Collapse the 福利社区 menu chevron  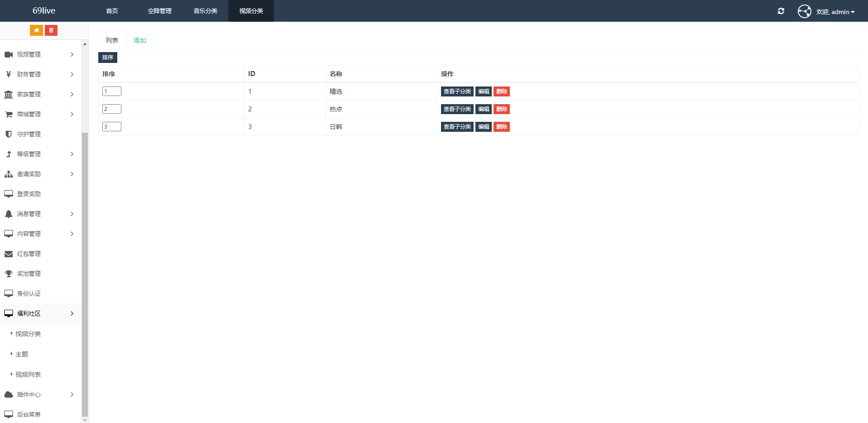(x=72, y=313)
